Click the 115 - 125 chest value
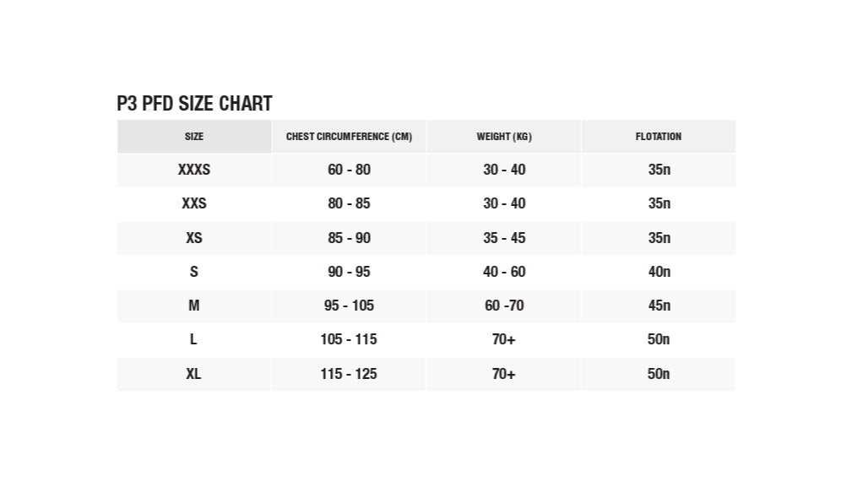 coord(349,374)
